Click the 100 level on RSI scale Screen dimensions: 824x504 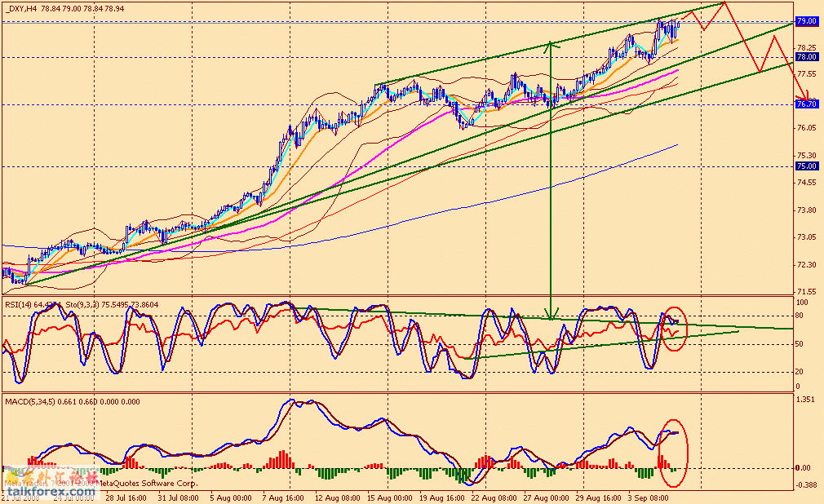point(803,303)
